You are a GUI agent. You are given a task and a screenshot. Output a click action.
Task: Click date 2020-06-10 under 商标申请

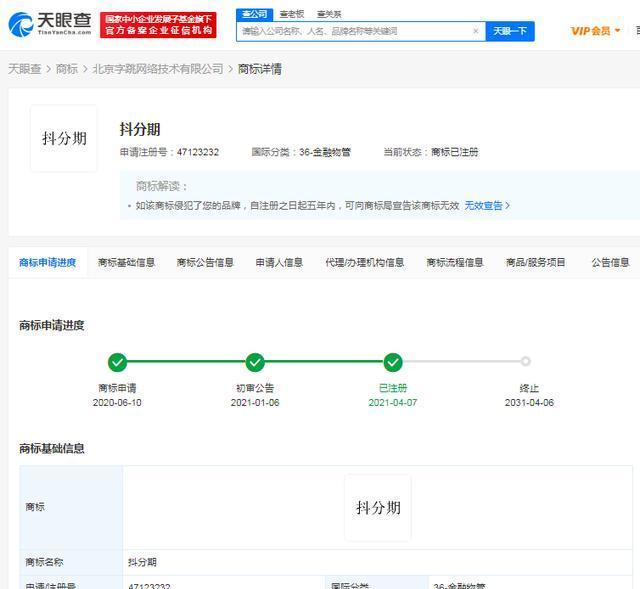[117, 402]
